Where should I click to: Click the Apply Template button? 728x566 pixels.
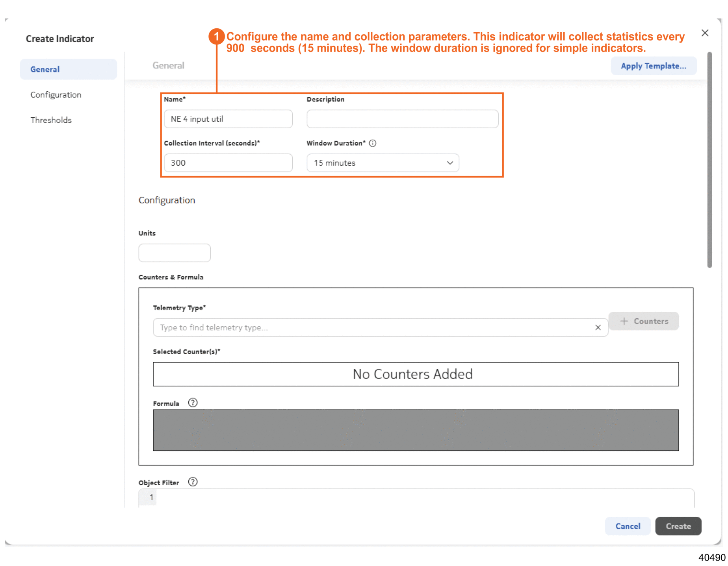[x=653, y=66]
